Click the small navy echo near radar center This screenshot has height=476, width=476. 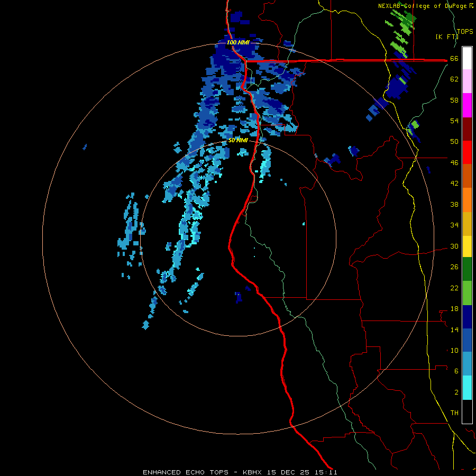pos(239,297)
